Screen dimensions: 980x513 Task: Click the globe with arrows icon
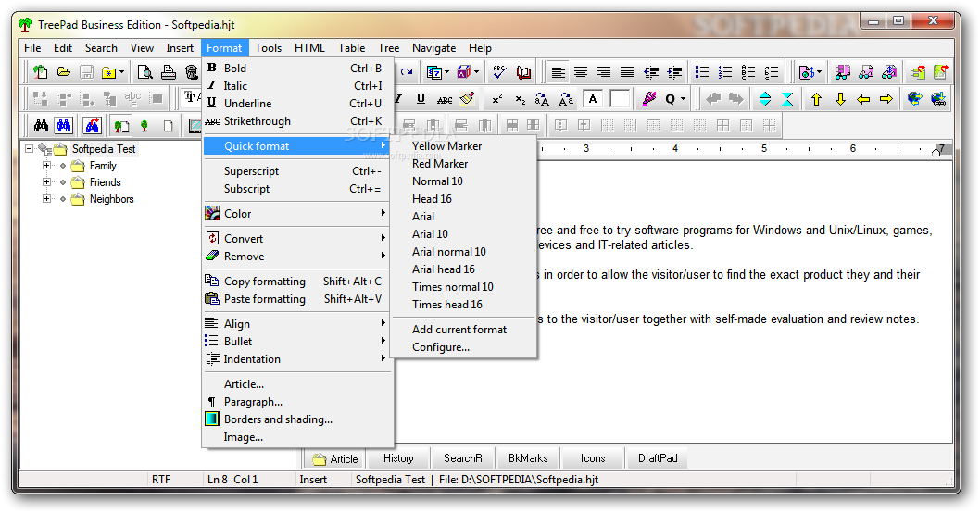click(x=915, y=99)
